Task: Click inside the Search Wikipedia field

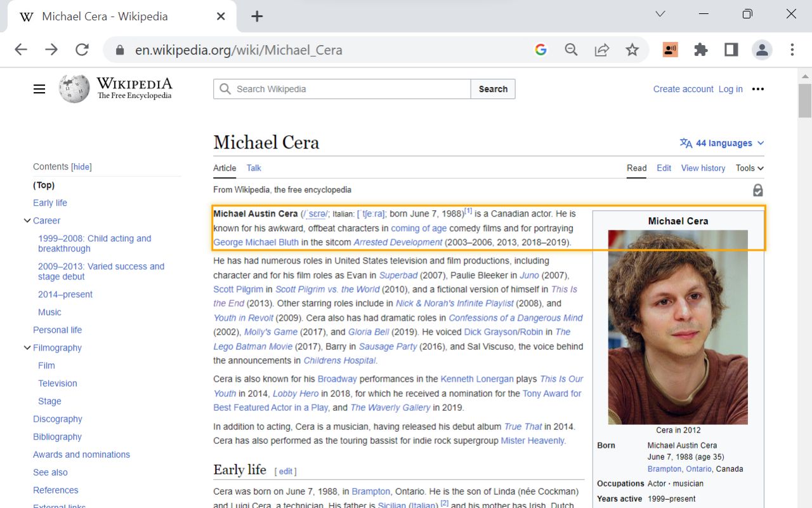Action: tap(343, 89)
